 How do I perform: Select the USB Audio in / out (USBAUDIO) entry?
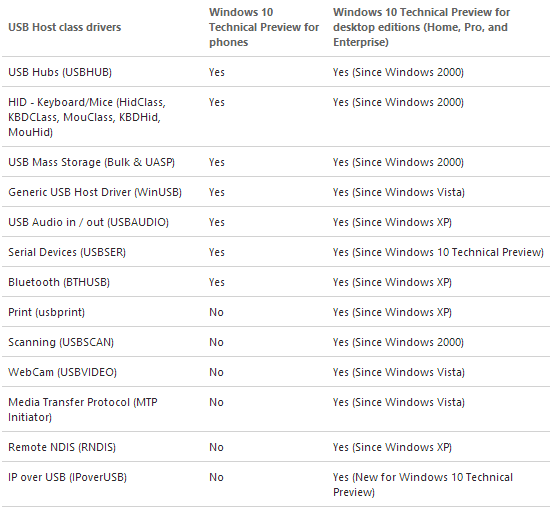(x=88, y=222)
